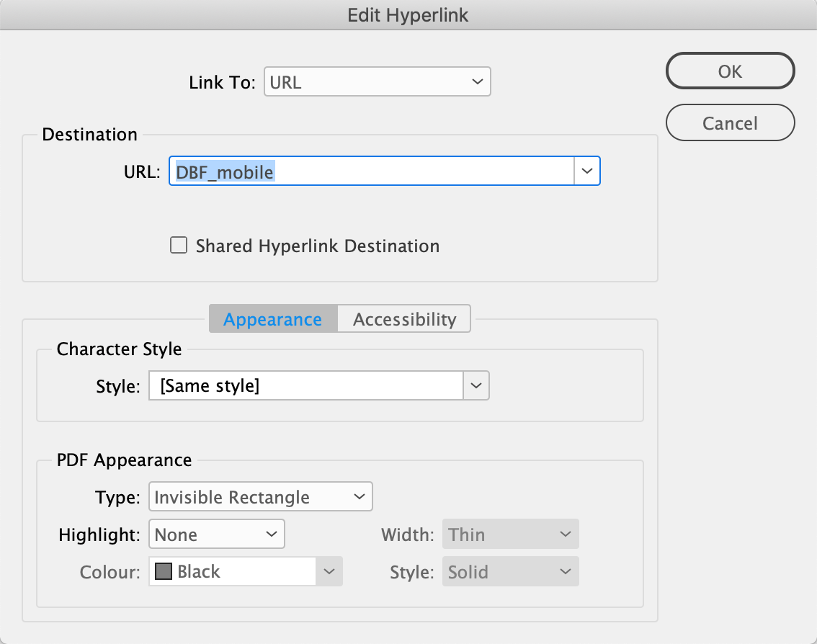817x644 pixels.
Task: Open the Highlight dropdown
Action: (x=216, y=535)
